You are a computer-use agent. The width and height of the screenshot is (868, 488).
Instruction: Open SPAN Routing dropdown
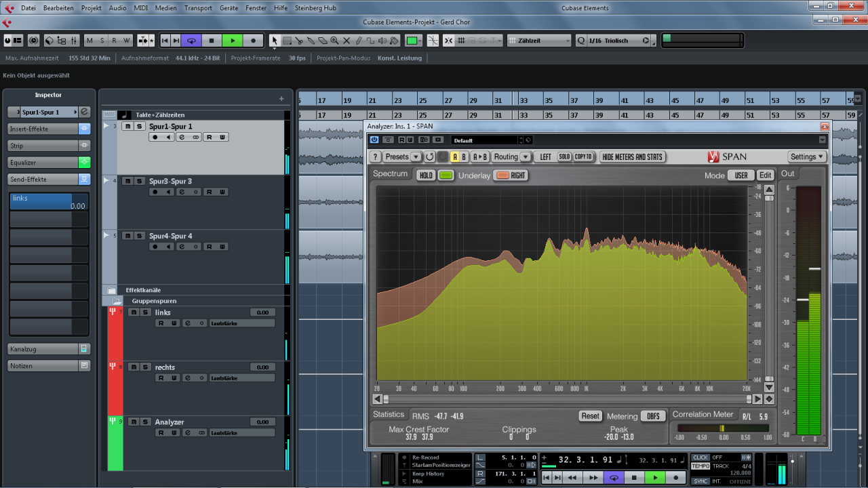tap(511, 157)
